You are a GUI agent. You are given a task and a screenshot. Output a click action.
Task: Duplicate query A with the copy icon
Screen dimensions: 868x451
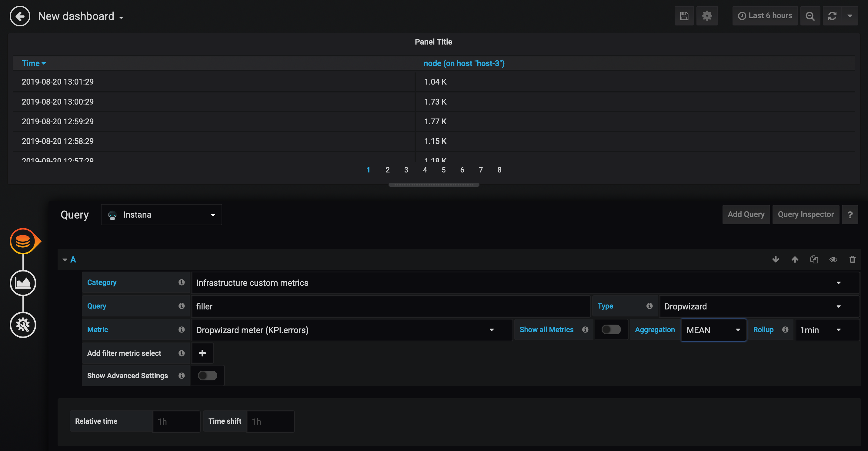pyautogui.click(x=814, y=259)
